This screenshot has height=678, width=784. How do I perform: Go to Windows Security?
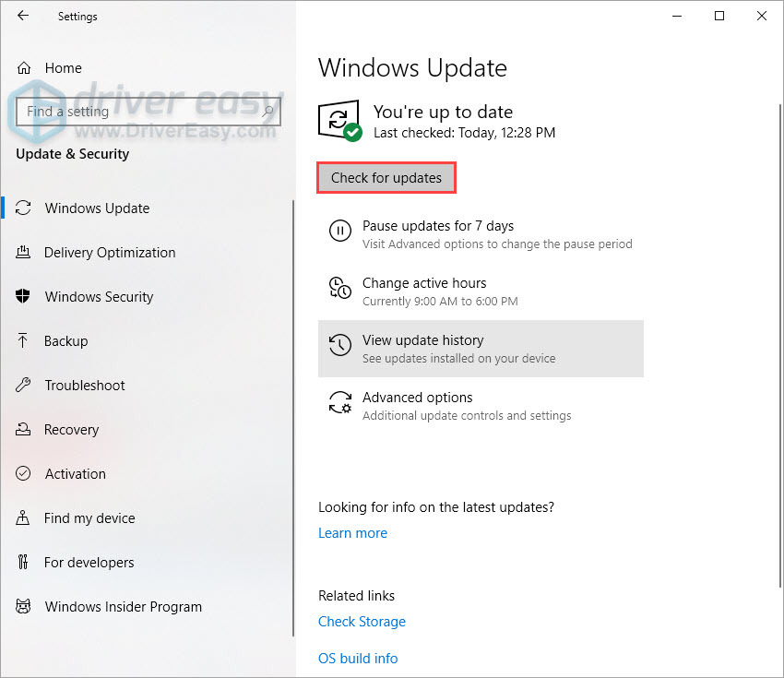click(x=147, y=296)
